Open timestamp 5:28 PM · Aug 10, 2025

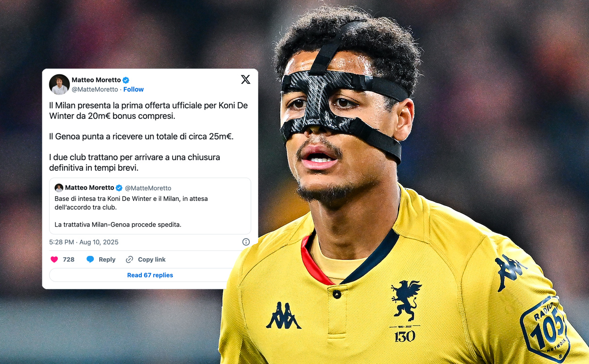pyautogui.click(x=84, y=242)
